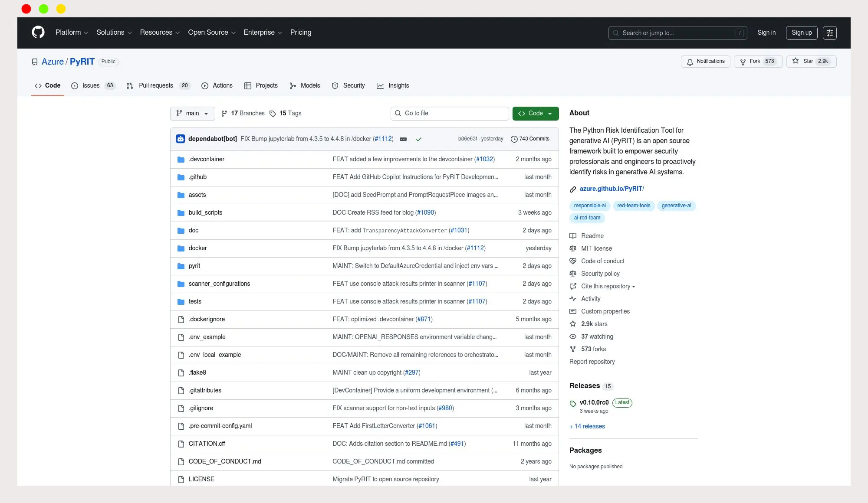Viewport: 868px width, 503px height.
Task: Expand commit message ellipsis icon
Action: pyautogui.click(x=403, y=139)
